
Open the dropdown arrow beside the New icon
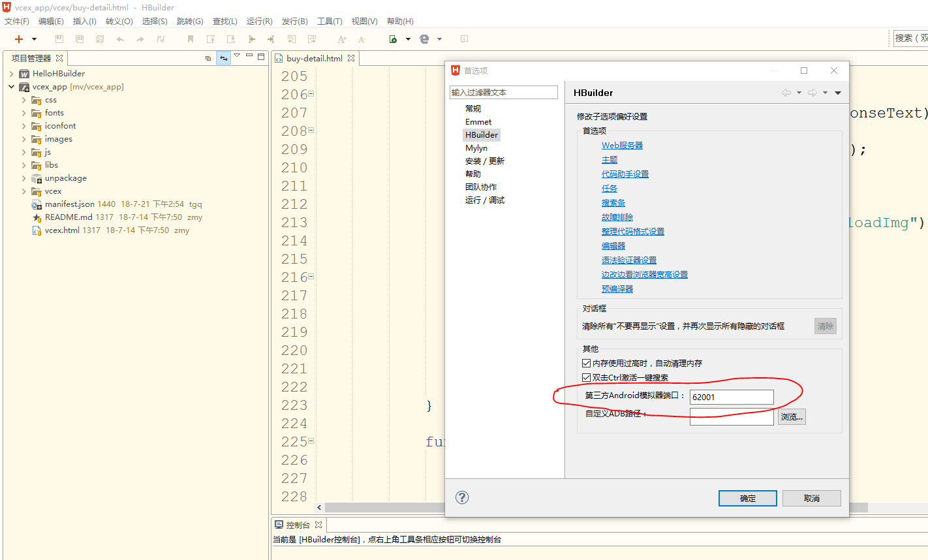pyautogui.click(x=34, y=39)
